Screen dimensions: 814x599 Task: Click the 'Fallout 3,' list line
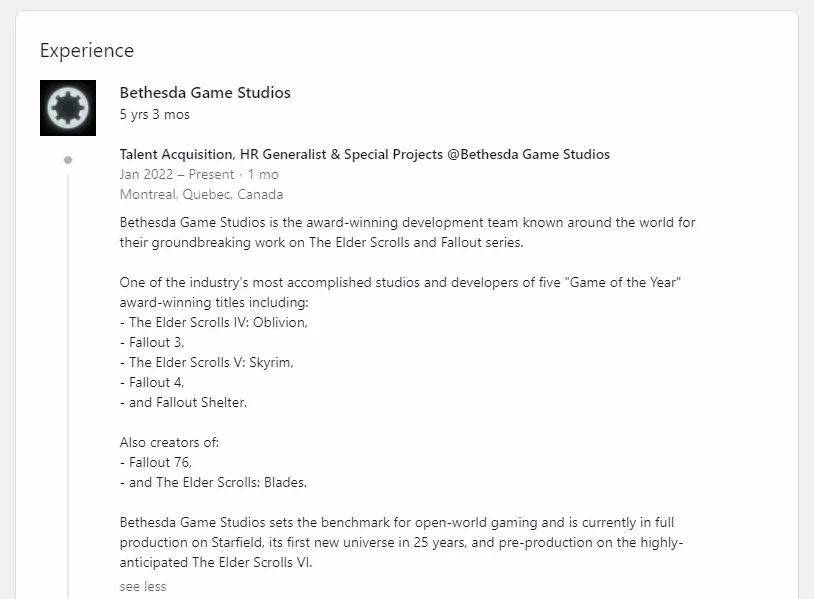[x=152, y=343]
